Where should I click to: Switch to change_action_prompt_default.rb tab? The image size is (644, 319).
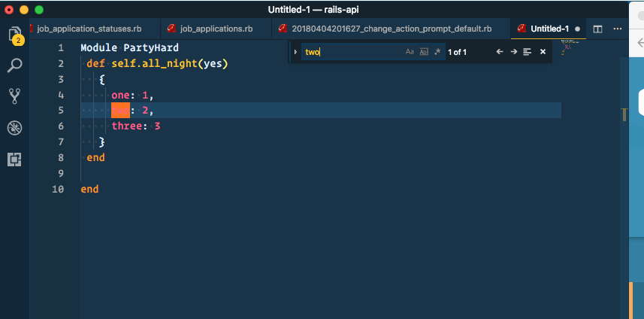pos(392,29)
